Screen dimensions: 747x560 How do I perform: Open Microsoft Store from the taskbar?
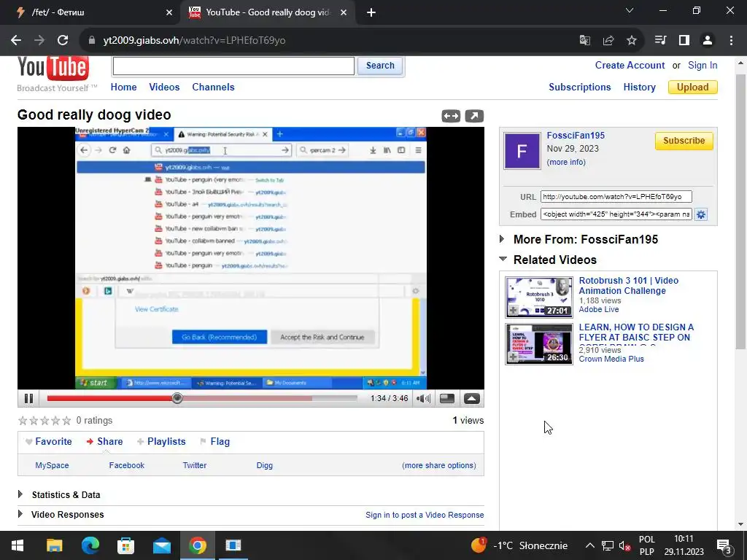tap(125, 545)
